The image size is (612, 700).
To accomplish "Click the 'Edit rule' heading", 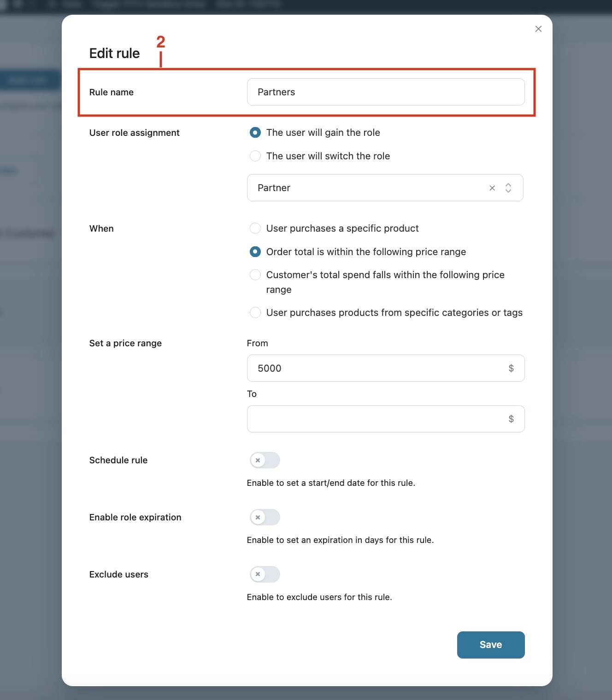I will coord(114,53).
